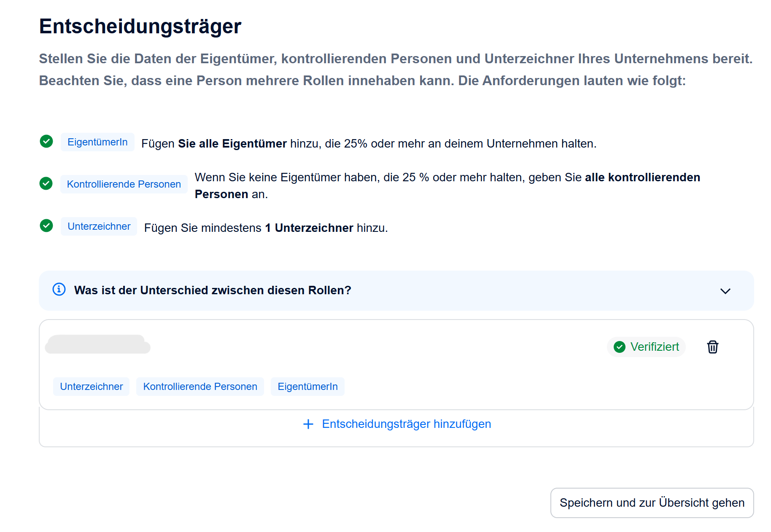Click the green checkmark beside the top Unterzeichner tag
771x532 pixels.
tap(46, 226)
